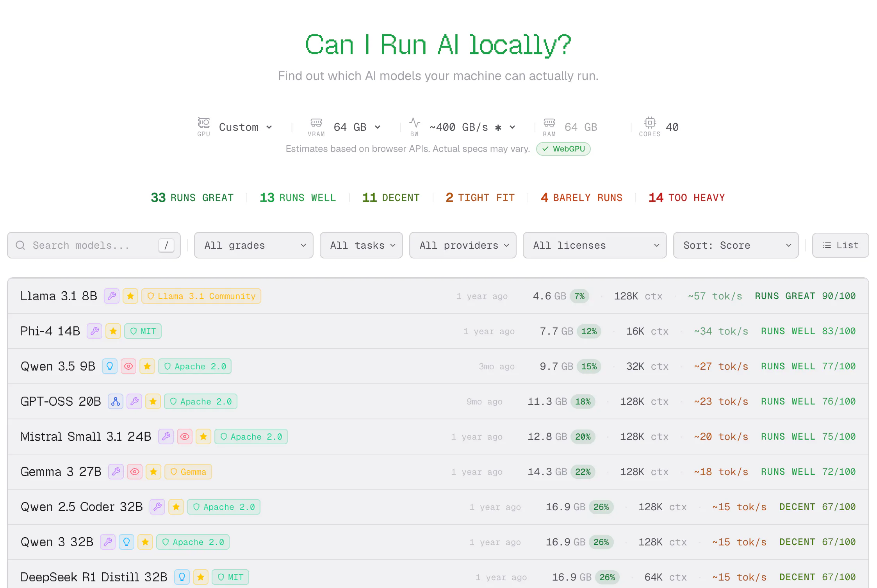The width and height of the screenshot is (877, 588).
Task: Click the Qwen 2.5 Coder 32B model name
Action: 82,507
